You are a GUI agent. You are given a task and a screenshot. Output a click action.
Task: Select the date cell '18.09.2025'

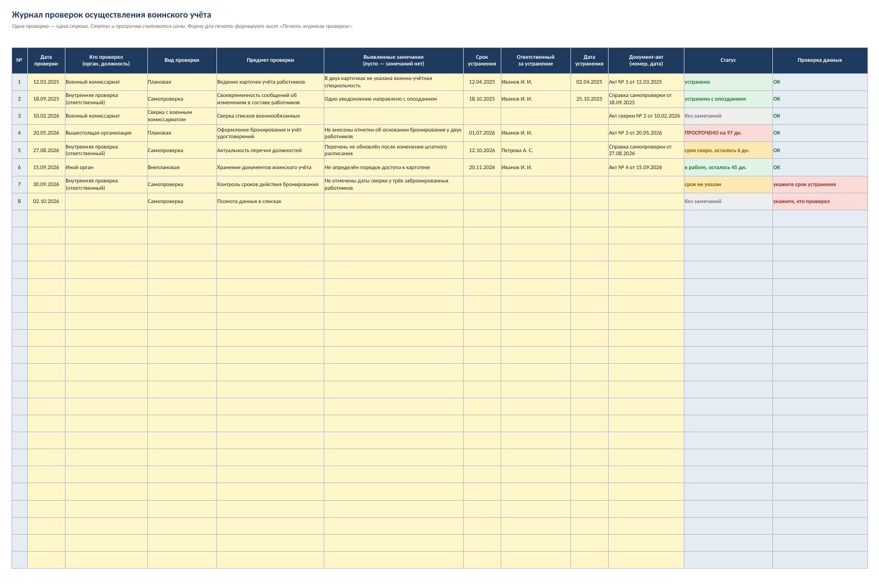pyautogui.click(x=46, y=99)
